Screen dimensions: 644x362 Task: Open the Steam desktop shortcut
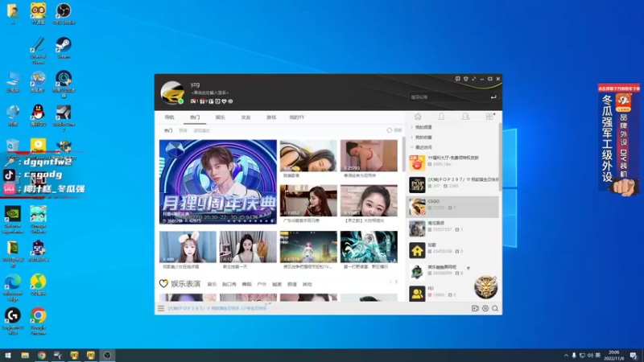[x=64, y=48]
